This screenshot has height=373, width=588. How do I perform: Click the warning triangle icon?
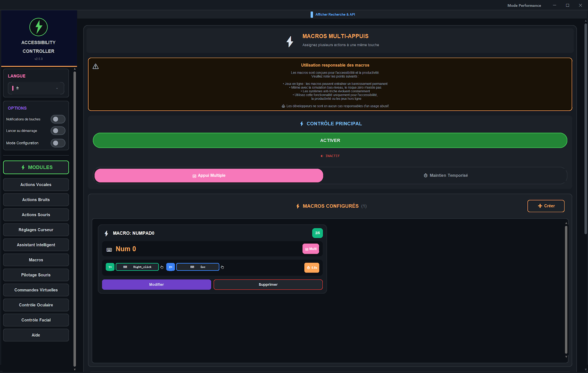click(96, 67)
